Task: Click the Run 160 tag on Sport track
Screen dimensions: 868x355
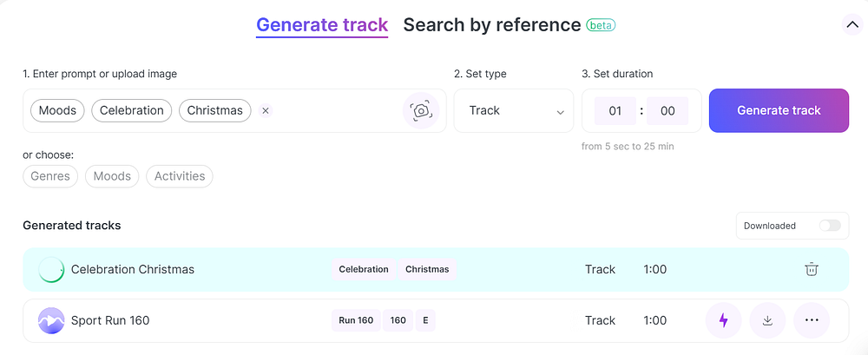Action: click(x=356, y=320)
